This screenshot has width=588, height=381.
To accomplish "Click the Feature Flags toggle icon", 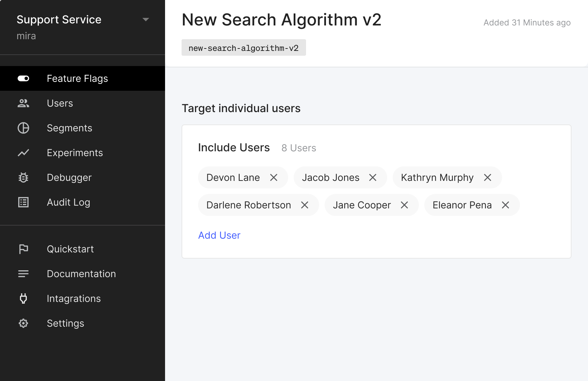I will [23, 78].
